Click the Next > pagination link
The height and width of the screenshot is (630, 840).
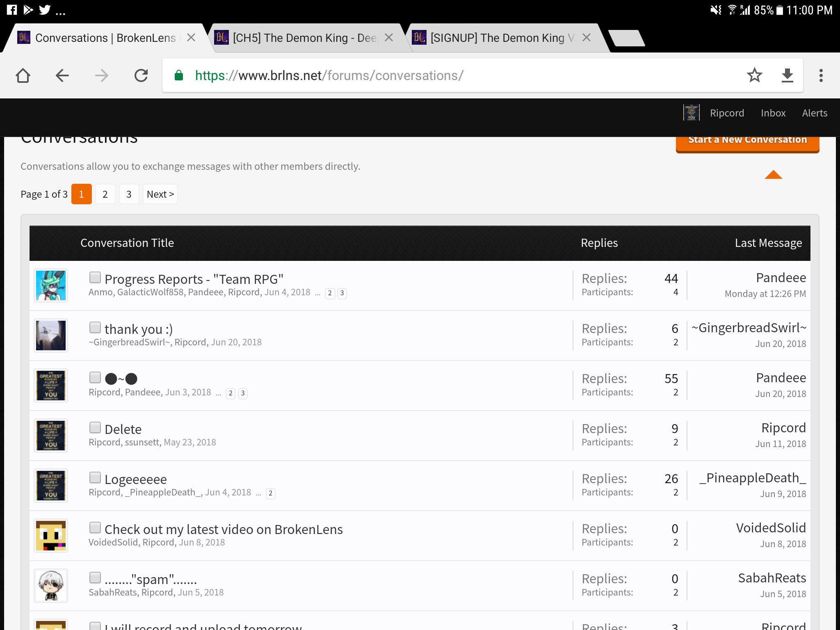[160, 194]
